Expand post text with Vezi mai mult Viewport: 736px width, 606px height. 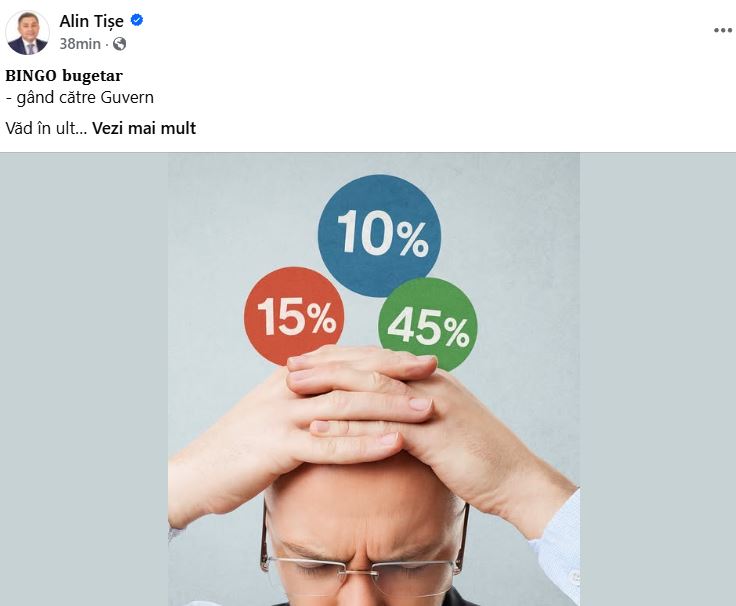pos(144,128)
